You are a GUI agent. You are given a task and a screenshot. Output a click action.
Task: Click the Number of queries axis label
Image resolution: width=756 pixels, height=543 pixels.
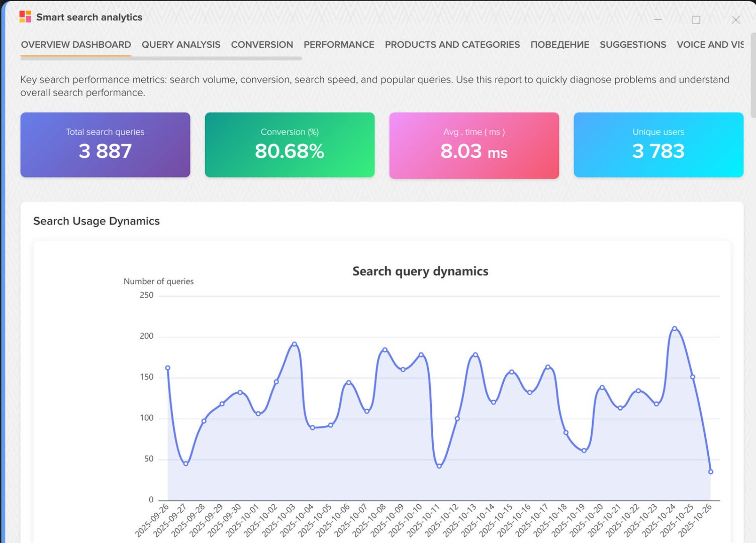point(158,282)
